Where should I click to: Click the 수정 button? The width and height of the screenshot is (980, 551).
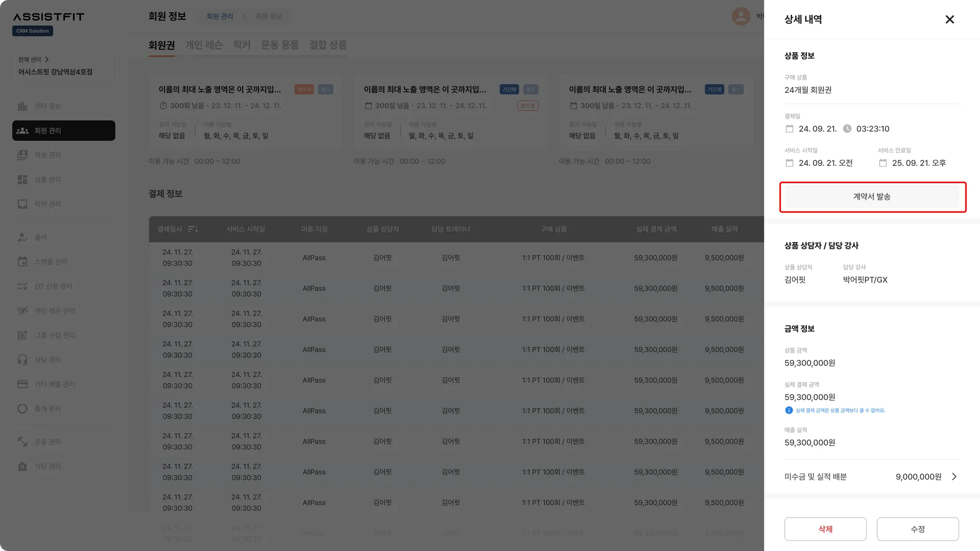pos(917,529)
